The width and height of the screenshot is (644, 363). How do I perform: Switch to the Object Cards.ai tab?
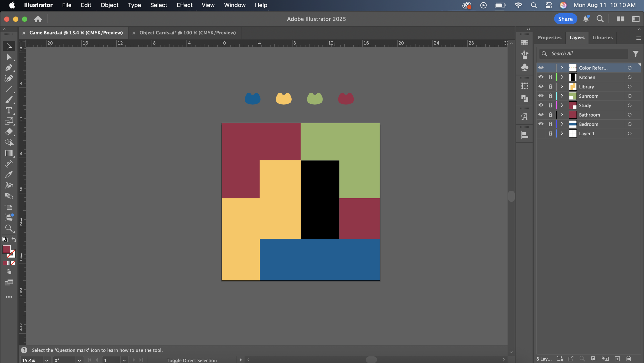coord(187,33)
